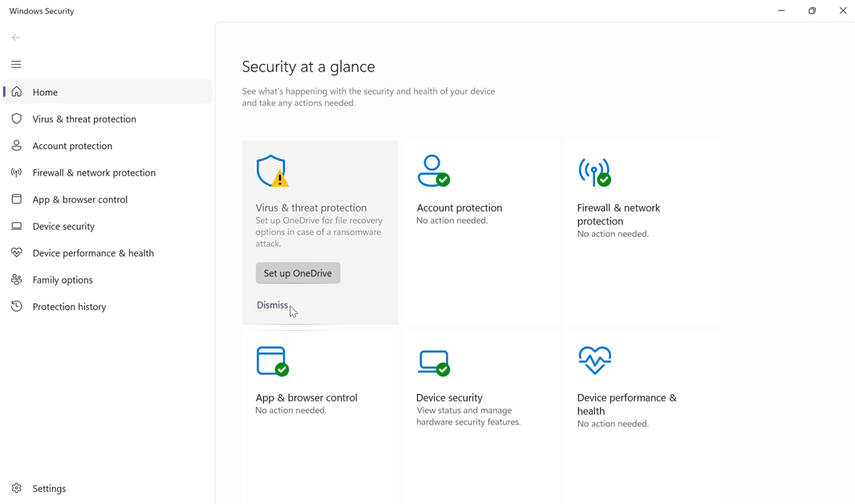Select Account protection in the sidebar
The image size is (855, 504).
(x=72, y=146)
